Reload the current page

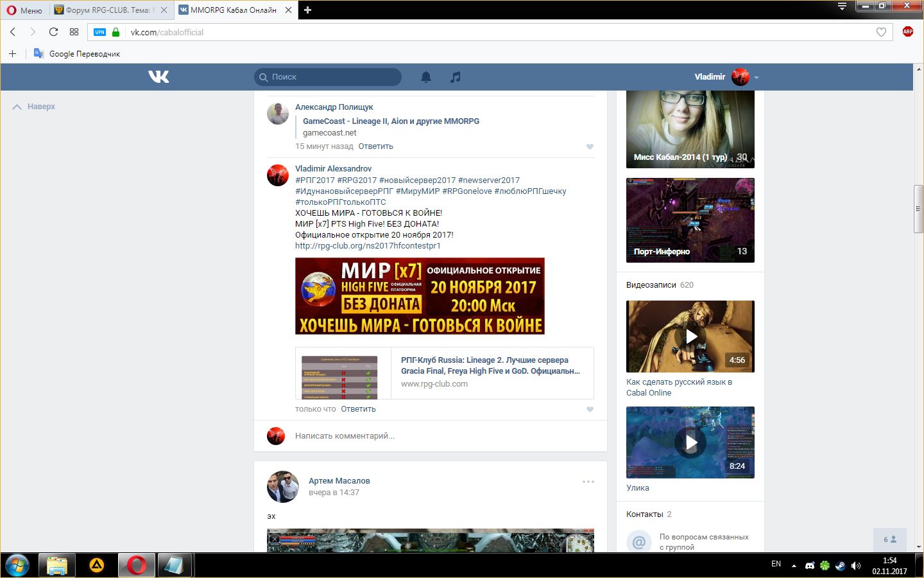tap(53, 32)
